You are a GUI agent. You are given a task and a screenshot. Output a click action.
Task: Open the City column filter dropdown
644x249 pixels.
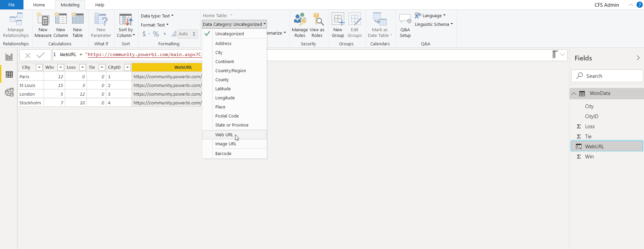(x=39, y=67)
